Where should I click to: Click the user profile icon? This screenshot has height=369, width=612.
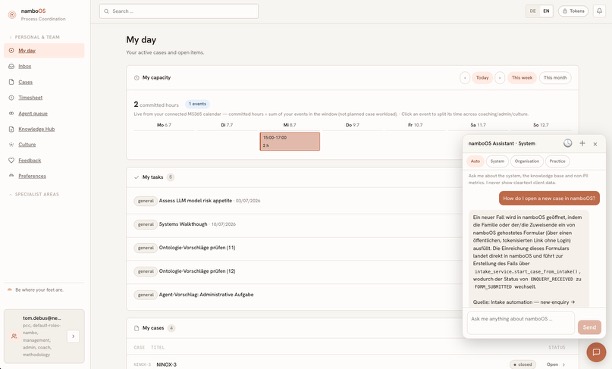14,336
